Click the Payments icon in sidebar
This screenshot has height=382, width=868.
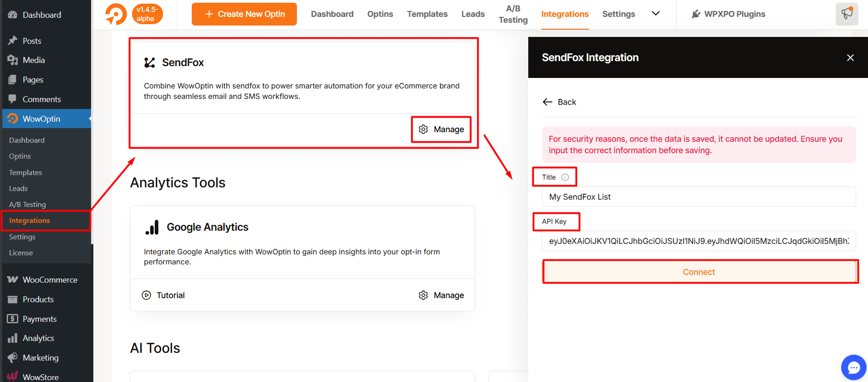[13, 319]
